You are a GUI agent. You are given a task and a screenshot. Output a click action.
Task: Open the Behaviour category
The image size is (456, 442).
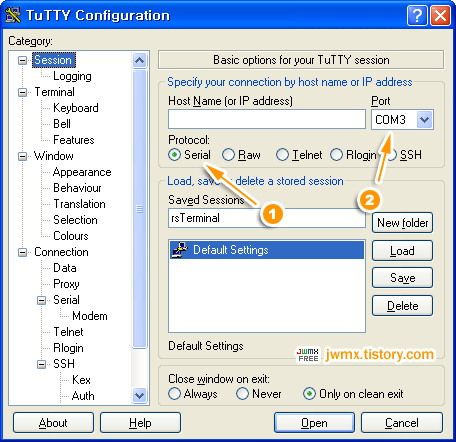point(77,188)
